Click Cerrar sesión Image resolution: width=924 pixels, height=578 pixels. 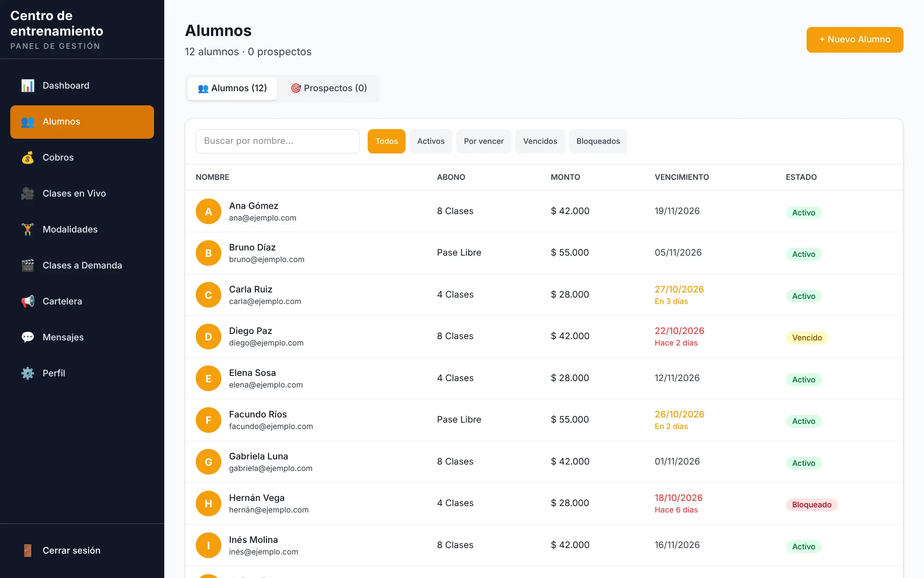click(82, 551)
